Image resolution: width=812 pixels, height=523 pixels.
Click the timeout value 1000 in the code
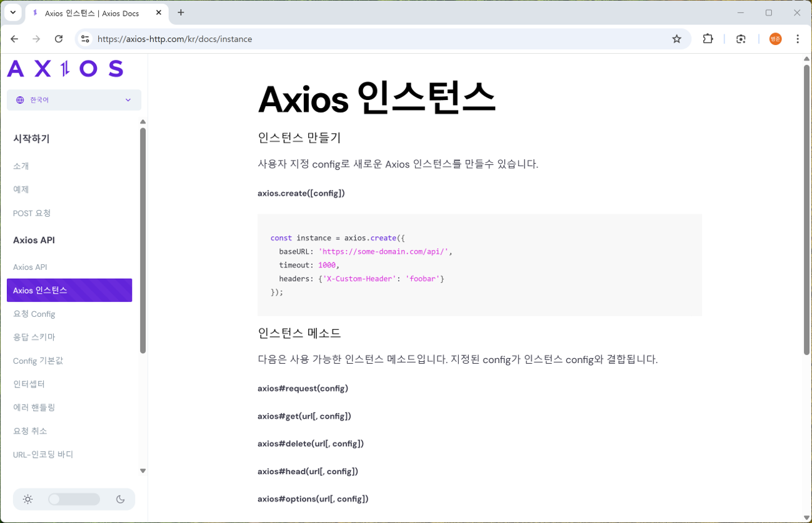pos(327,265)
